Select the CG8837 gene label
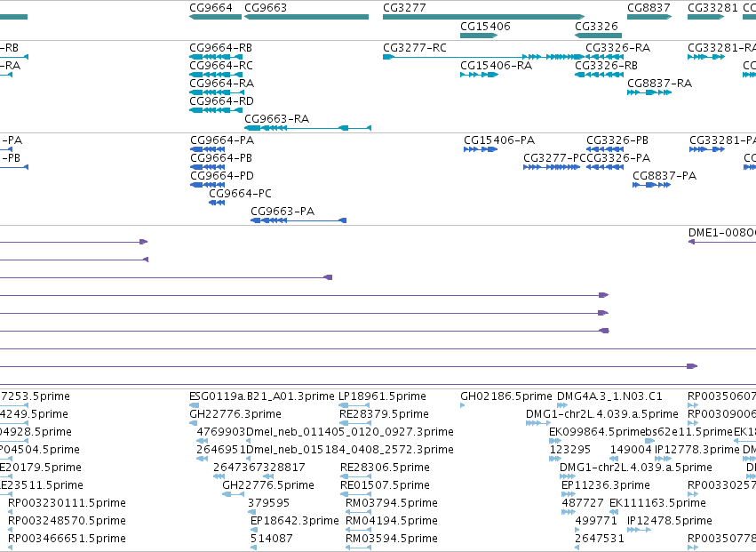The height and width of the screenshot is (552, 756). pyautogui.click(x=649, y=8)
